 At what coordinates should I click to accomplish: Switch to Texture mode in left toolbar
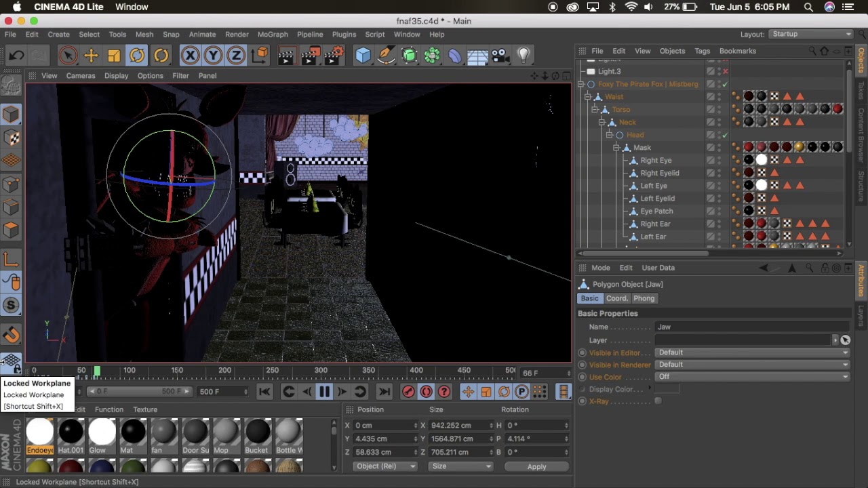pyautogui.click(x=11, y=138)
